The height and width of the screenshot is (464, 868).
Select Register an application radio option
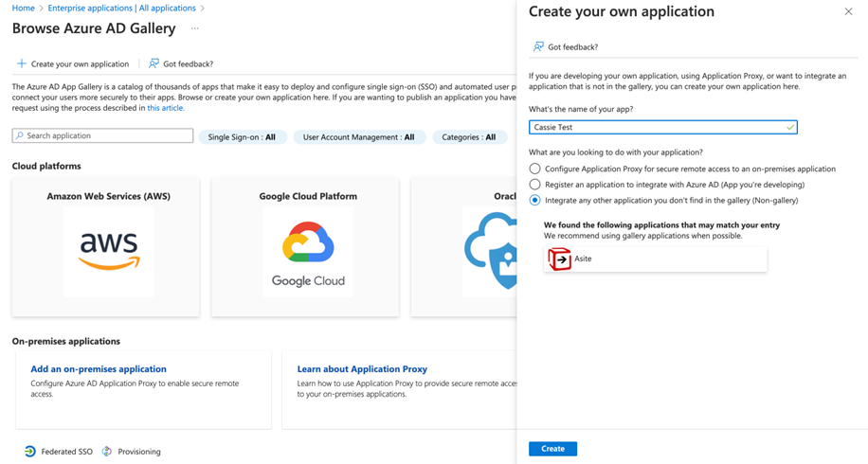[x=535, y=185]
